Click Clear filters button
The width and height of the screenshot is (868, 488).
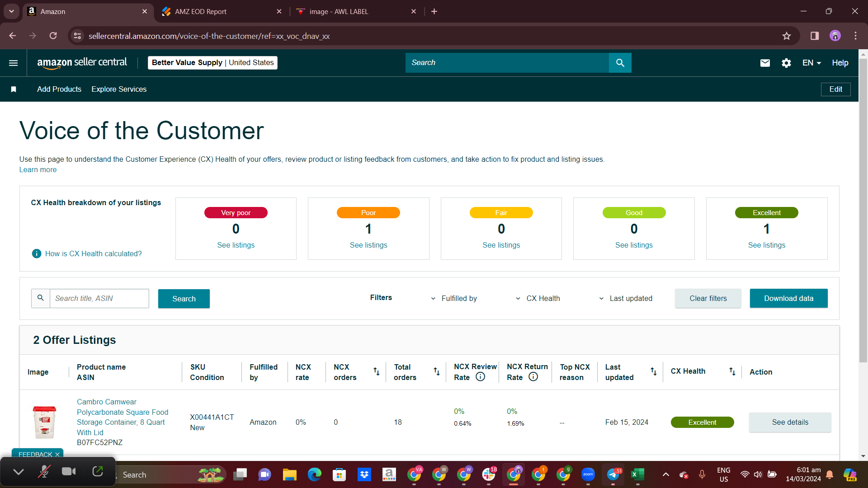tap(708, 298)
